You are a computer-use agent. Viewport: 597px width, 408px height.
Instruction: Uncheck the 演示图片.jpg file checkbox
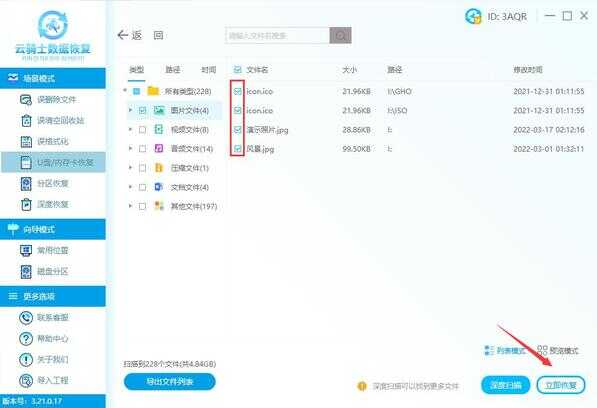(x=238, y=129)
